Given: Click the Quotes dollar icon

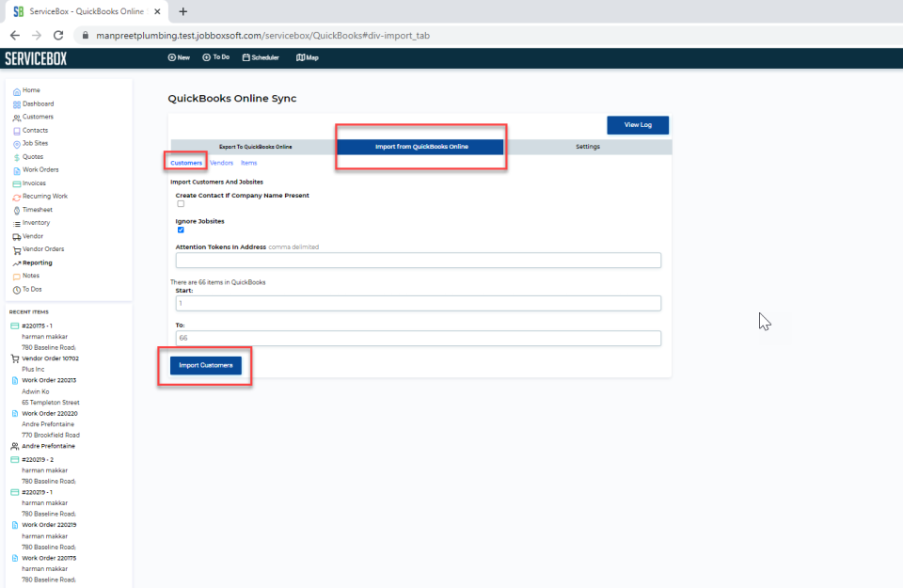Looking at the screenshot, I should point(17,158).
